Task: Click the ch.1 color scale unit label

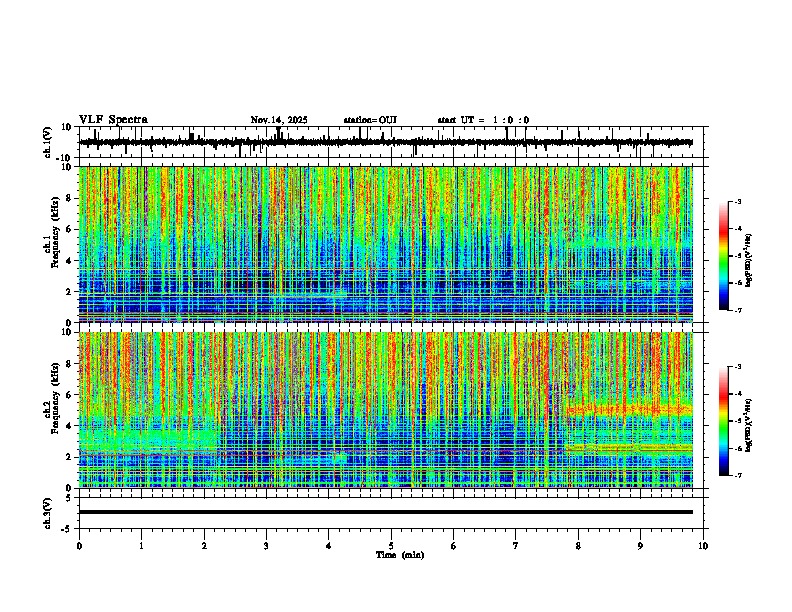Action: coord(749,260)
